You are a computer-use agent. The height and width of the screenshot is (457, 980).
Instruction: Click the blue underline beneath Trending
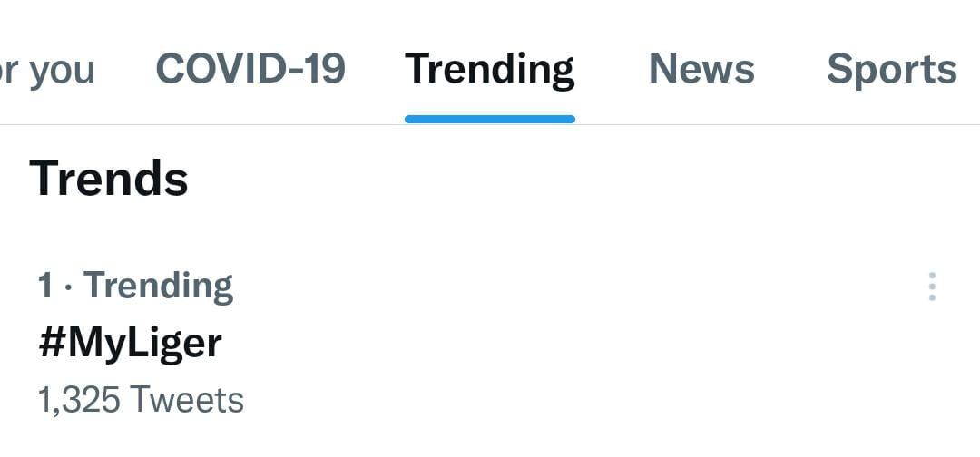click(490, 119)
